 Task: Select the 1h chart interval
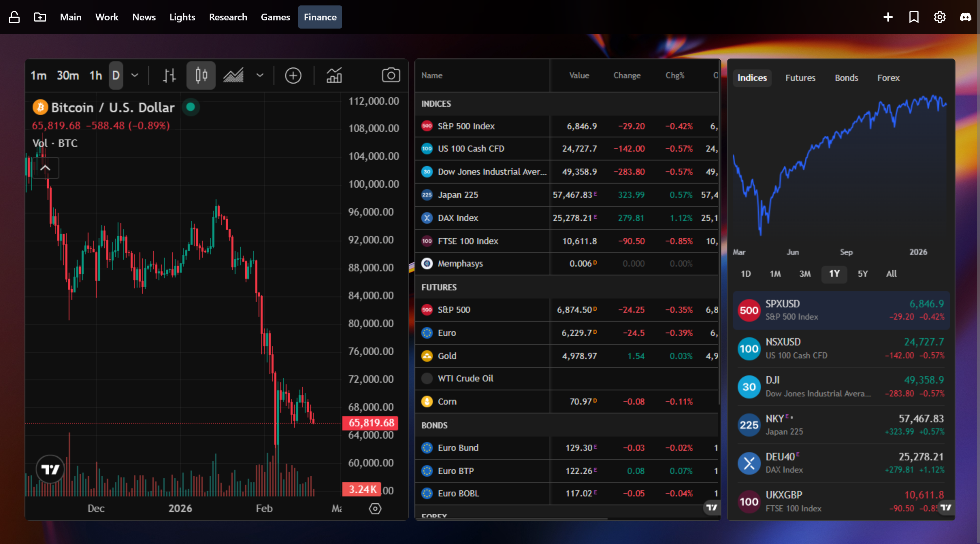coord(96,75)
